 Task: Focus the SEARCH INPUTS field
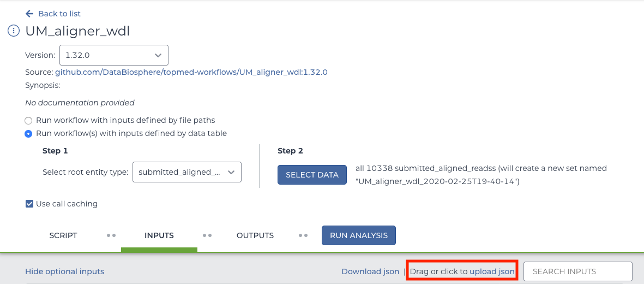(578, 271)
